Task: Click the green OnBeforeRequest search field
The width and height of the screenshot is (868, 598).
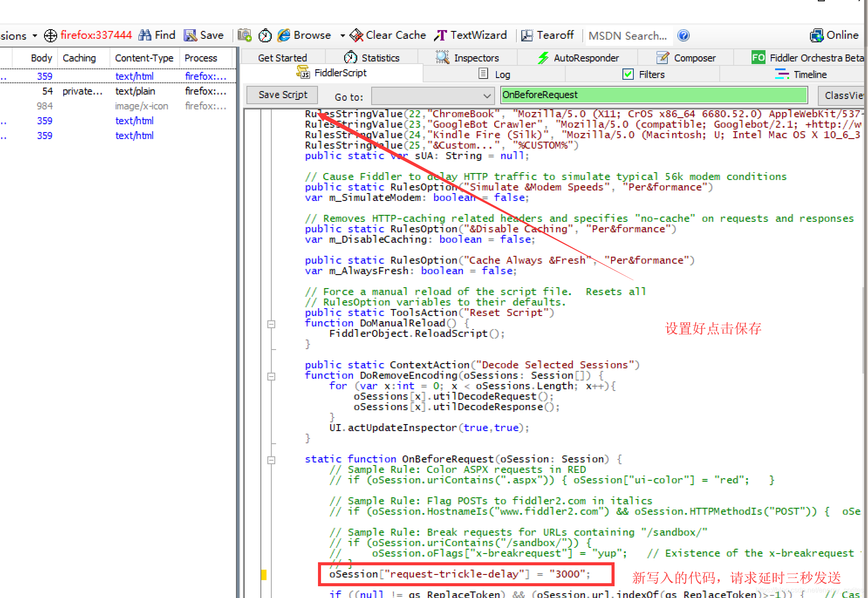Action: point(653,95)
